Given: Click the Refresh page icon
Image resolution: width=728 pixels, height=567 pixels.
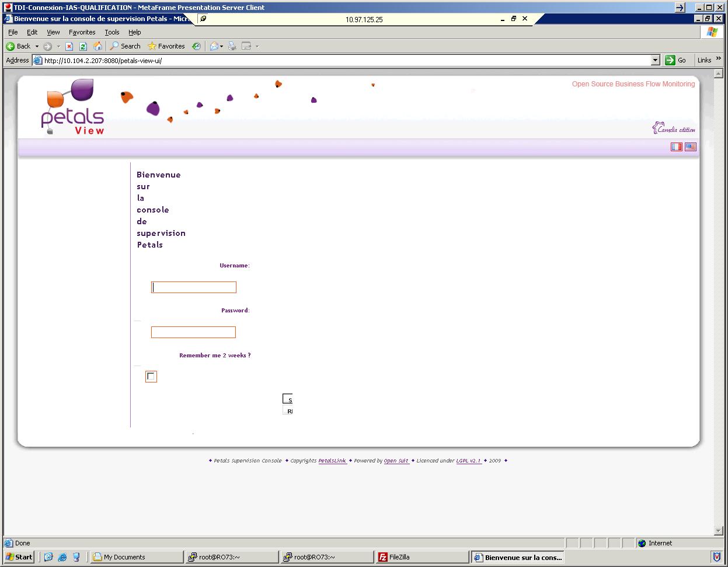Looking at the screenshot, I should pyautogui.click(x=83, y=46).
